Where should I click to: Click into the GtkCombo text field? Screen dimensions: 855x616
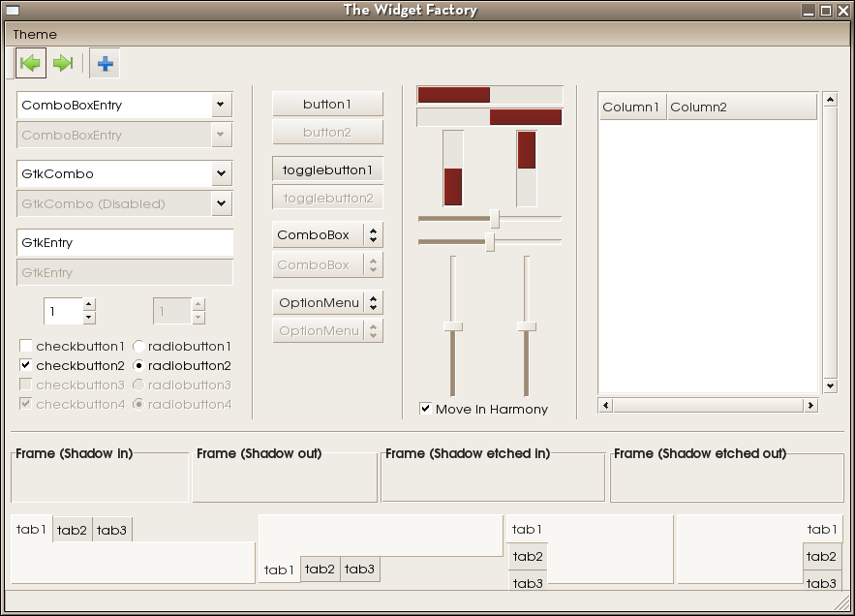(114, 174)
